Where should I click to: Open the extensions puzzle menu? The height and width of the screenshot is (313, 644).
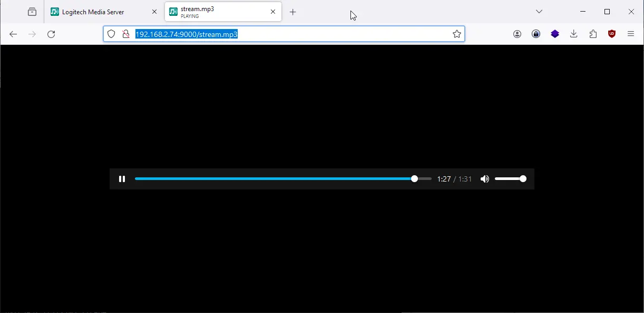coord(593,34)
